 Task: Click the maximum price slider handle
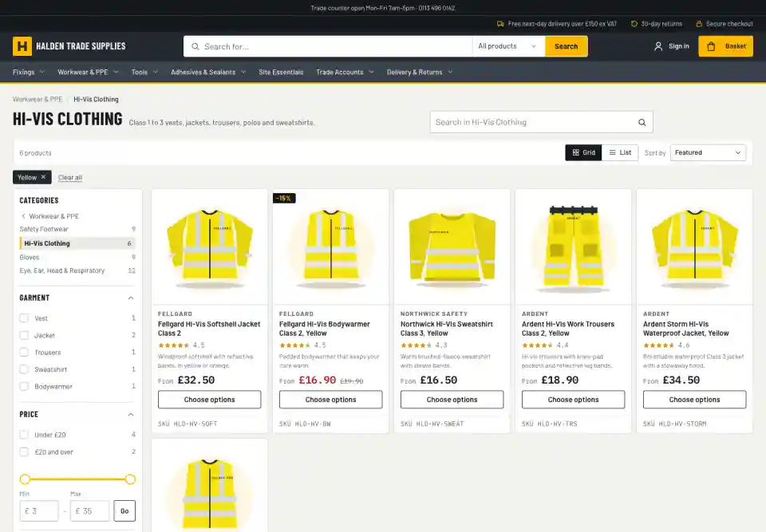tap(130, 479)
